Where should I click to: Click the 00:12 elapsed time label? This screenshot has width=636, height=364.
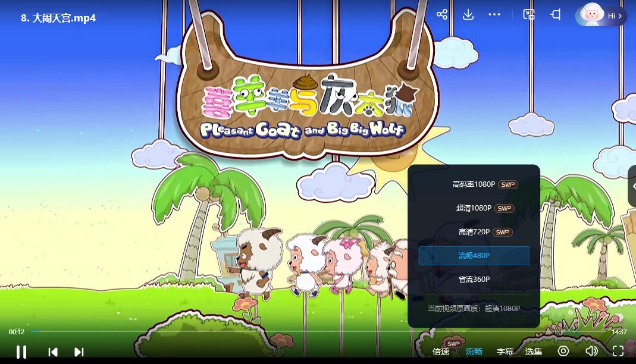(x=17, y=332)
